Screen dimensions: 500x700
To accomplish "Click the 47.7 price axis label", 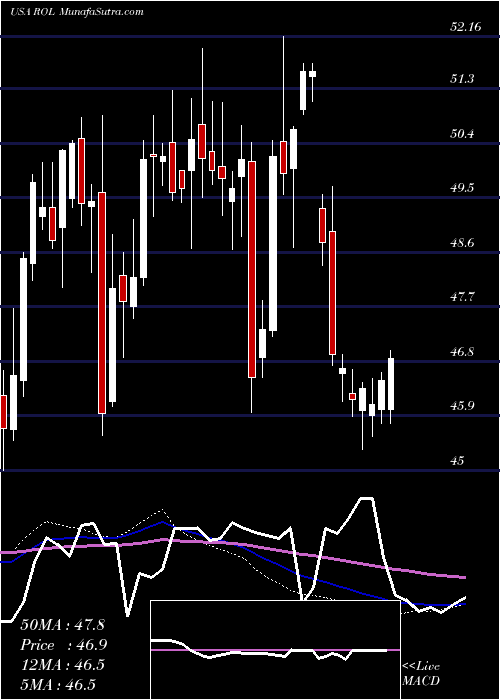I will point(462,296).
